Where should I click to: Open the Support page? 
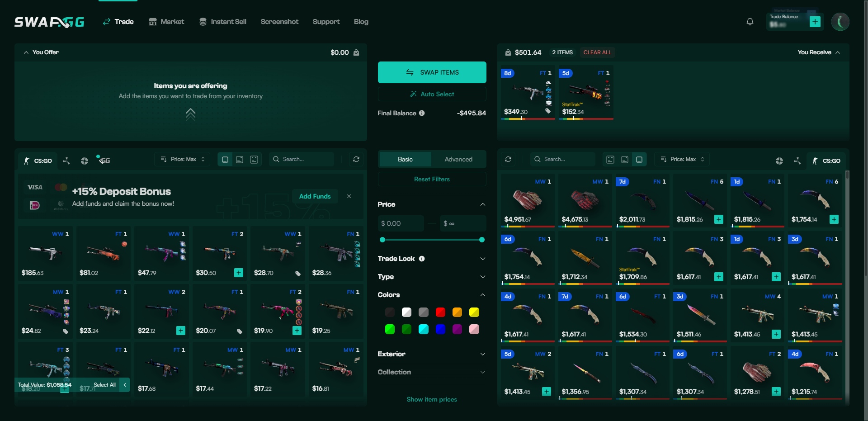326,22
